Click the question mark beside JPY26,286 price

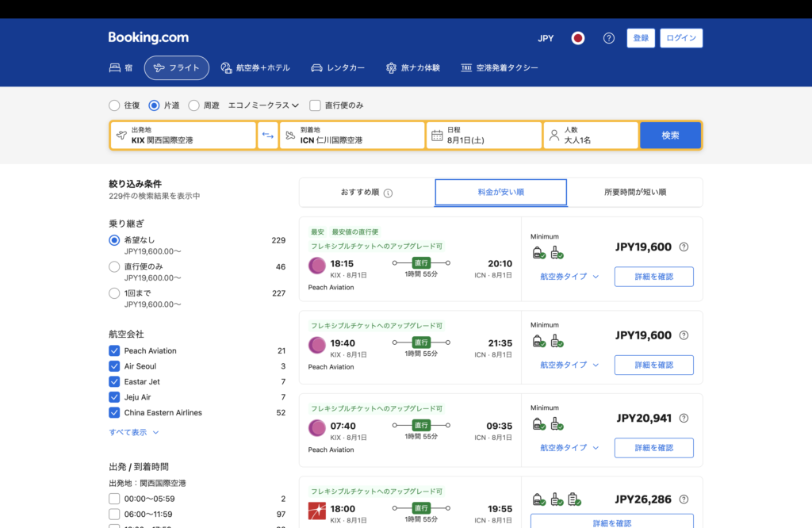[x=684, y=500]
